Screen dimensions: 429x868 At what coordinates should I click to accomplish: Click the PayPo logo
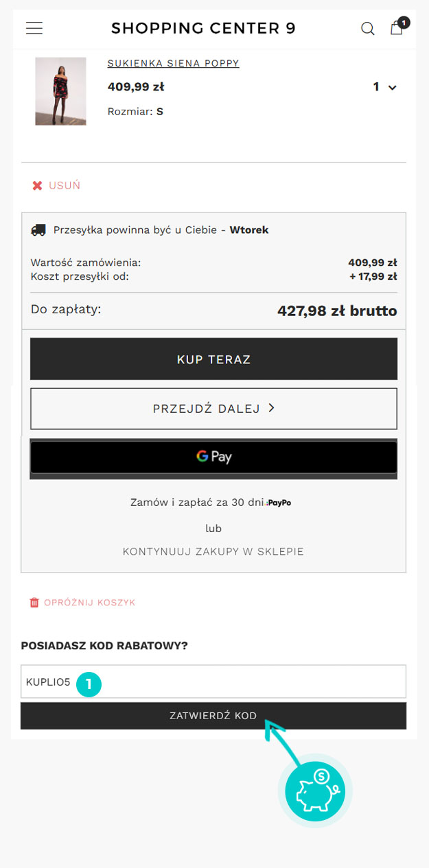point(278,503)
